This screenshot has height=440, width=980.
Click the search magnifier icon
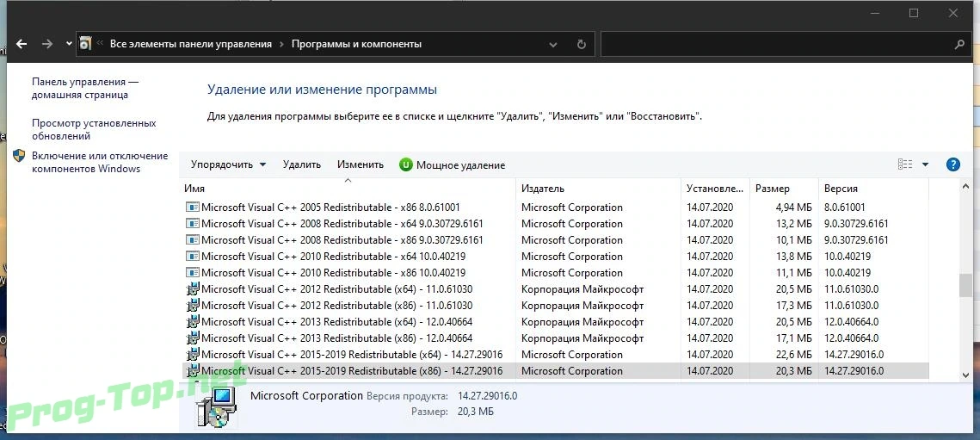coord(960,45)
